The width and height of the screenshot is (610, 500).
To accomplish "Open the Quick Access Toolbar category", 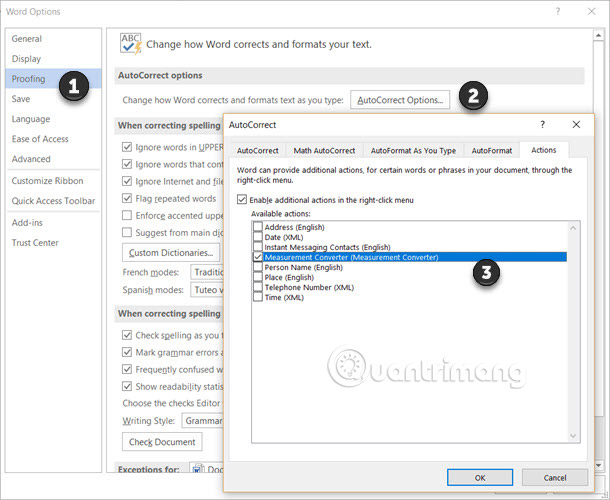I will 53,201.
